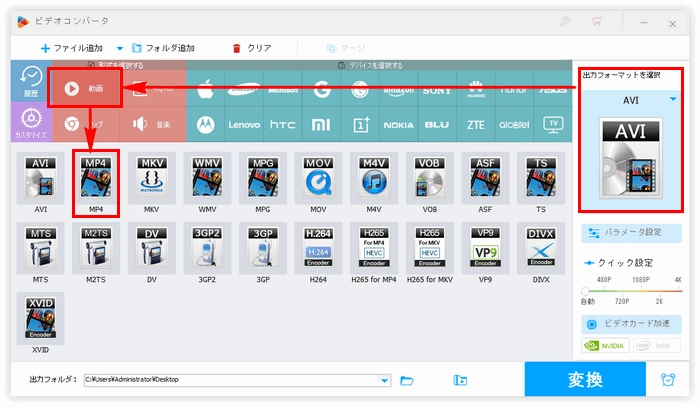Click the quick setting resolution slider
The image size is (700, 407).
point(632,290)
